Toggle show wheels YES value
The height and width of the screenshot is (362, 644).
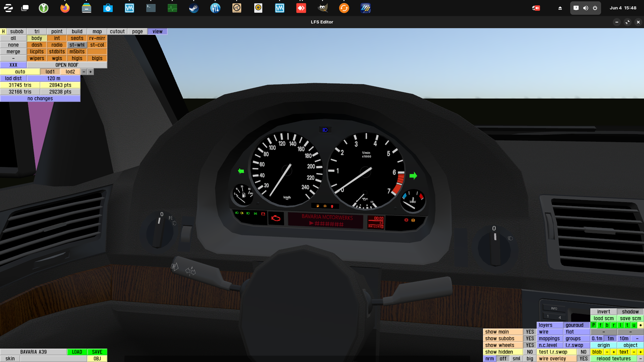[530, 345]
